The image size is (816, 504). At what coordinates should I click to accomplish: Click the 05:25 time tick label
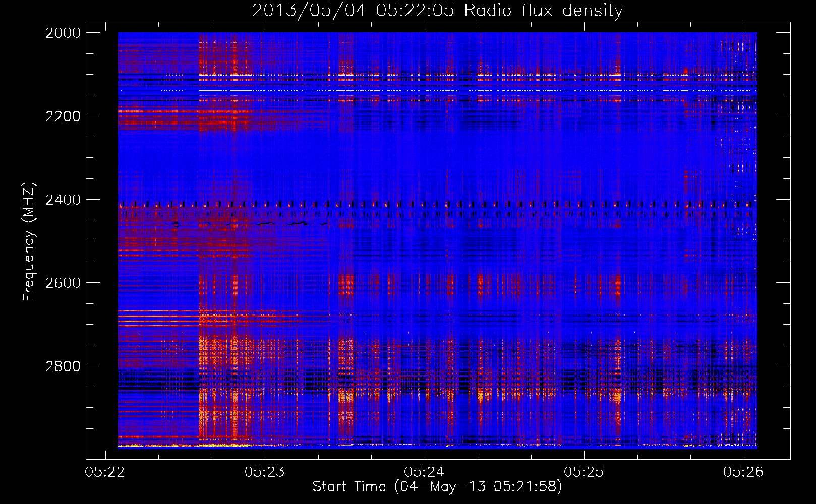pyautogui.click(x=584, y=472)
